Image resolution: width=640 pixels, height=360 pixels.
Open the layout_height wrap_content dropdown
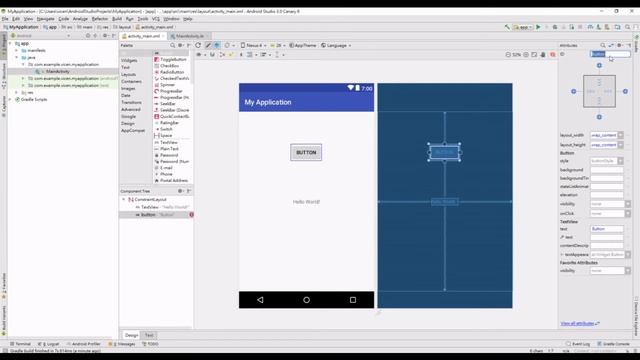(x=620, y=145)
